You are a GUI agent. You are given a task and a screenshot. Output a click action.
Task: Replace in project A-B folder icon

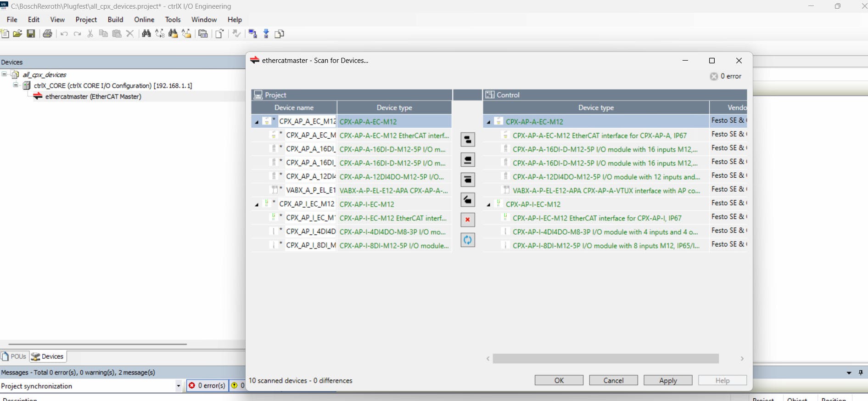(x=186, y=34)
